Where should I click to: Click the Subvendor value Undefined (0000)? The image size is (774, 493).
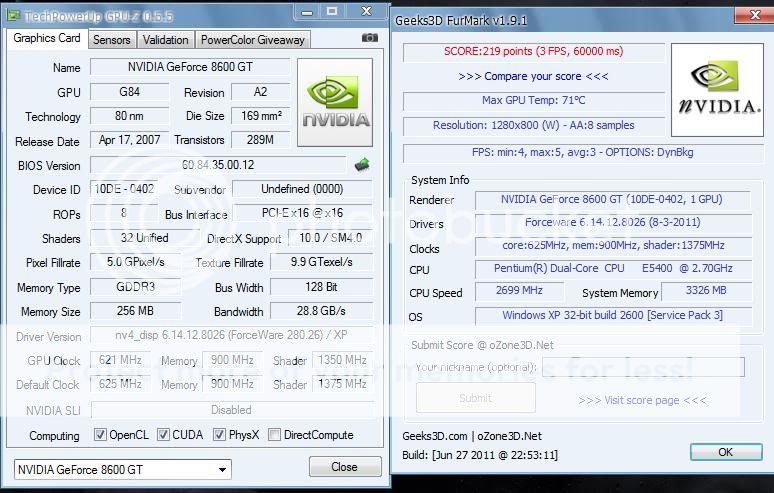point(302,189)
